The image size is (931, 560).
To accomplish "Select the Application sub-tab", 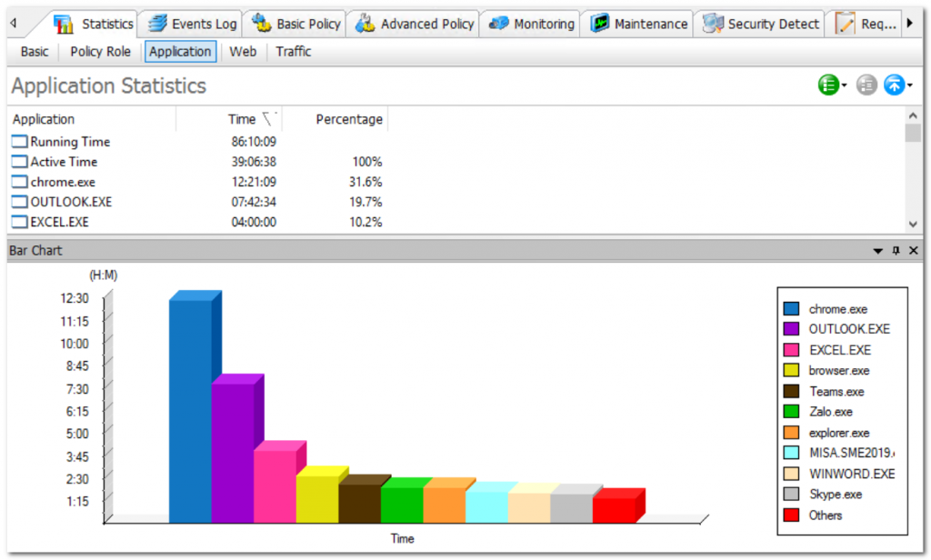I will click(x=180, y=52).
